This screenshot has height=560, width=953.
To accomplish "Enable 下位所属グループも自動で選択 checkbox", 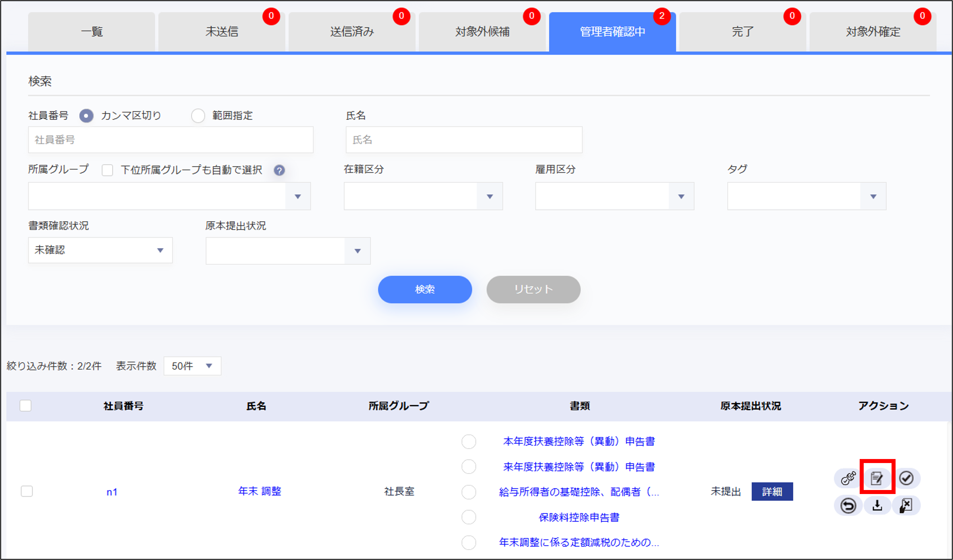I will [107, 170].
